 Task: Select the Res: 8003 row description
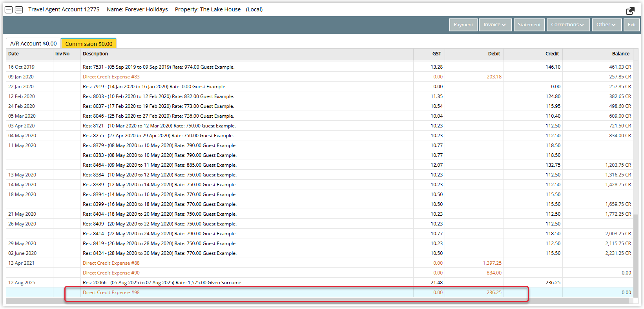pos(159,96)
